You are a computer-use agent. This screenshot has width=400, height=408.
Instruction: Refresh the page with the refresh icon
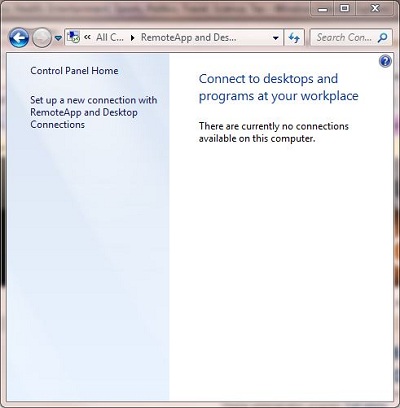pyautogui.click(x=294, y=38)
